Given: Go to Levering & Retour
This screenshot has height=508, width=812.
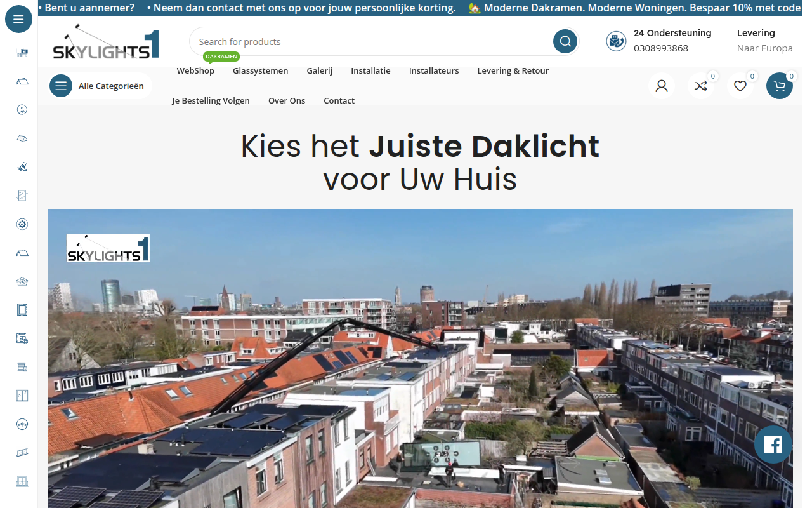Looking at the screenshot, I should (x=513, y=70).
